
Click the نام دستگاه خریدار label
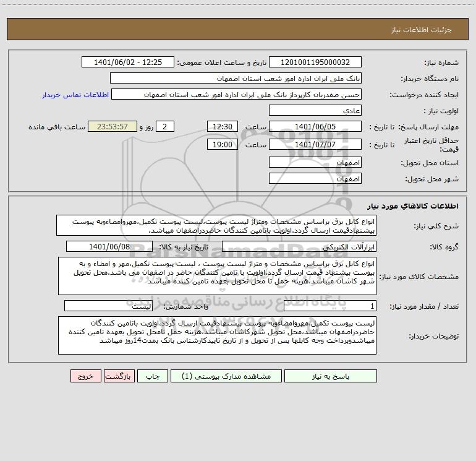coord(430,79)
